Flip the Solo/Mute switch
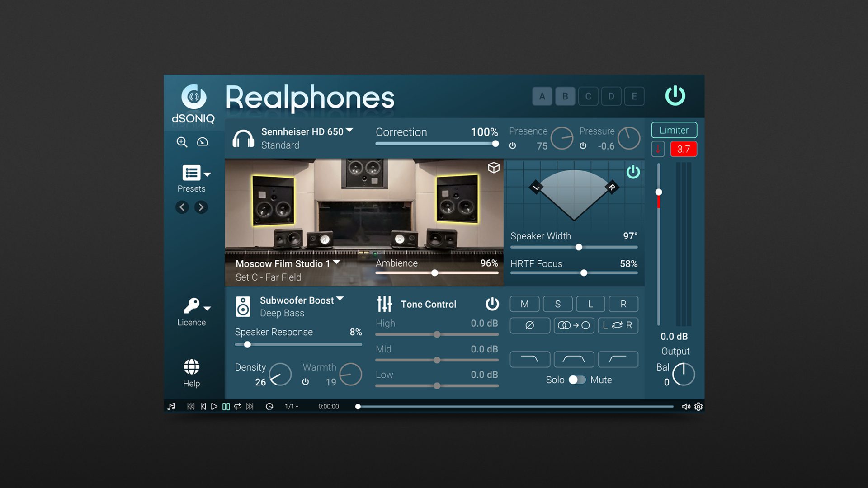 pos(577,380)
